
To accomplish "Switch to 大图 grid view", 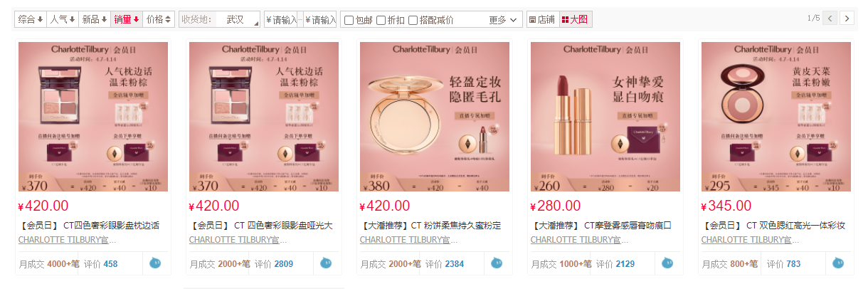I will coord(575,19).
